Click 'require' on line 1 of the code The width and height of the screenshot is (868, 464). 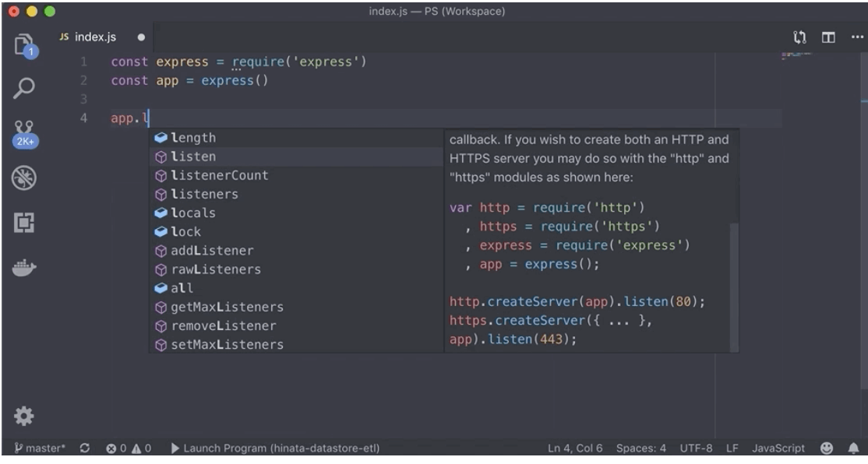pos(258,62)
